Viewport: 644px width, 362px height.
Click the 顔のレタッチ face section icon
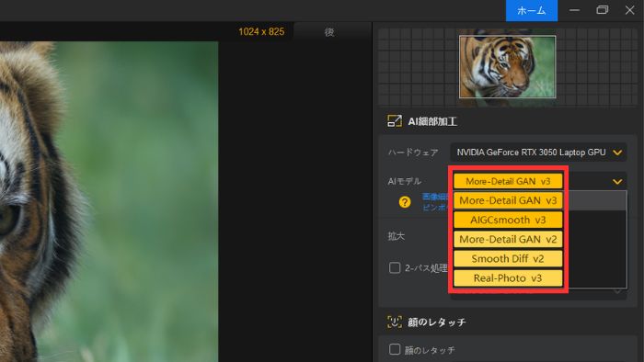click(395, 322)
